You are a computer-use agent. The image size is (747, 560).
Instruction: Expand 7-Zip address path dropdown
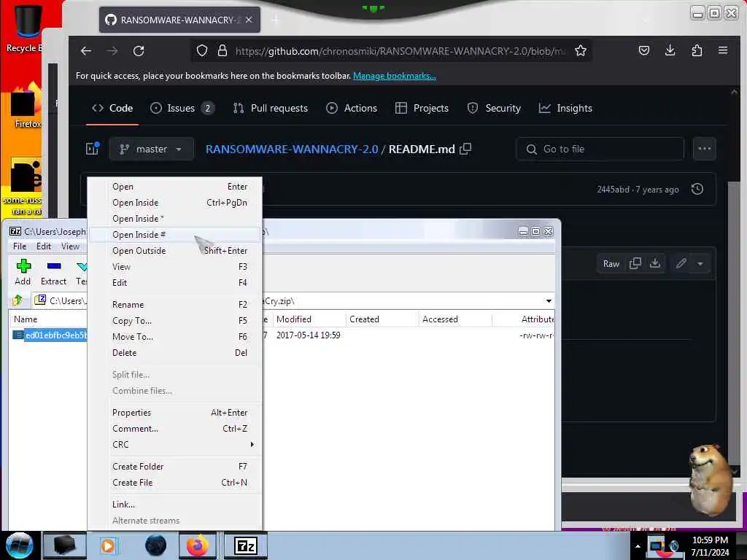(x=549, y=301)
